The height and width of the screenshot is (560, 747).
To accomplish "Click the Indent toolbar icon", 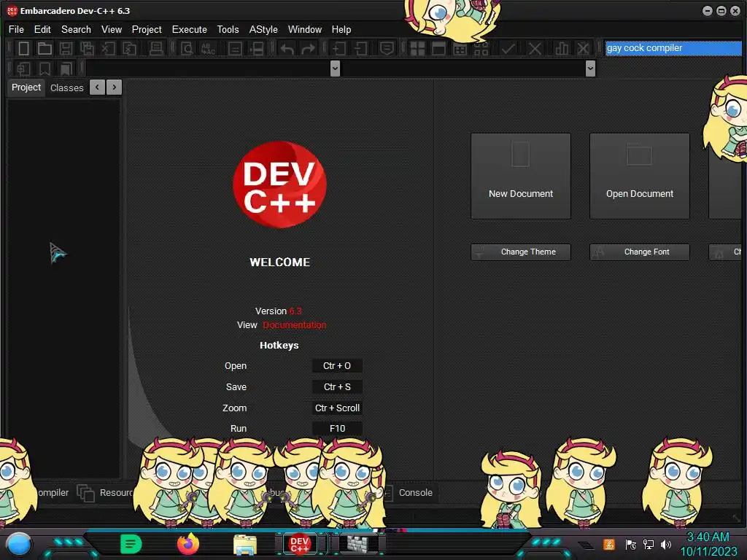I will (x=339, y=49).
